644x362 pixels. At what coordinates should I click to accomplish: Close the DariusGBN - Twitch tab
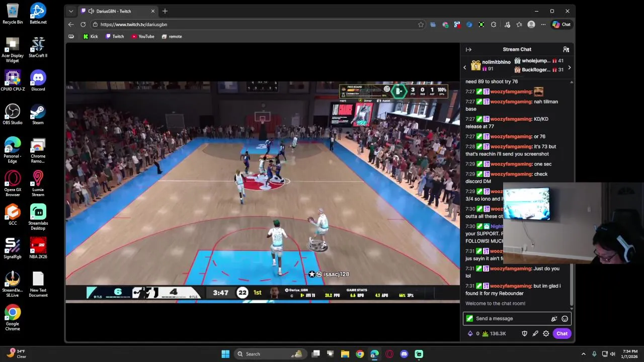pyautogui.click(x=153, y=11)
